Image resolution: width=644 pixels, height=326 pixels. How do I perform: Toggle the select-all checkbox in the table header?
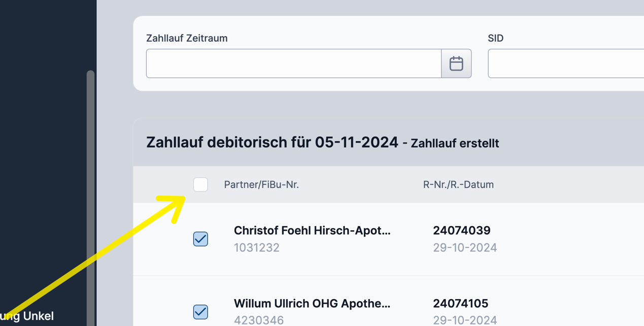tap(200, 185)
